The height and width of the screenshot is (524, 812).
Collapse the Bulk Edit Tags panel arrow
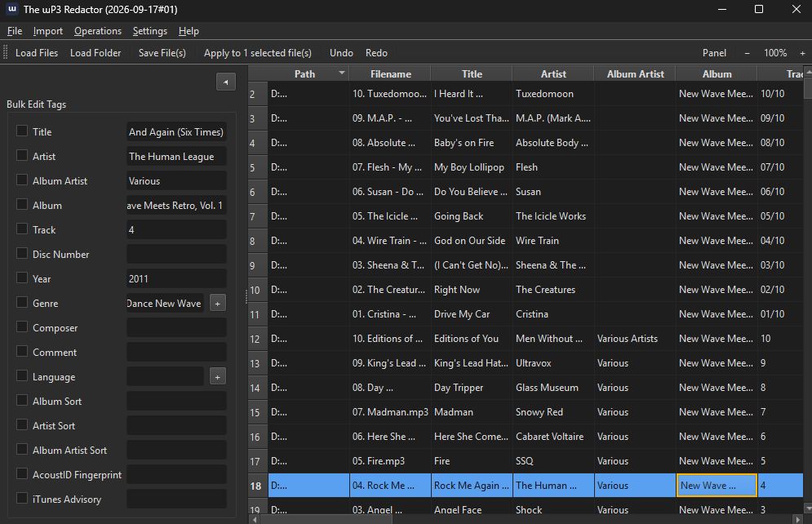(226, 82)
